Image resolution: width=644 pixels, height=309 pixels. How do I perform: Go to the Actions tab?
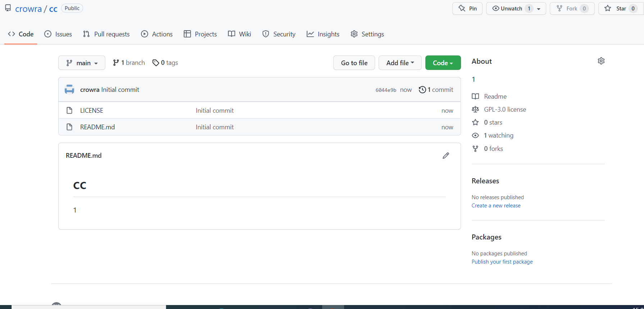[x=157, y=34]
